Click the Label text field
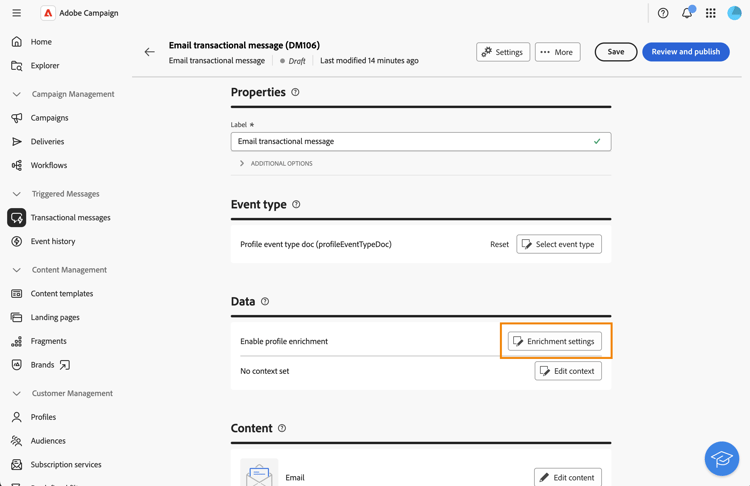Image resolution: width=750 pixels, height=486 pixels. pos(411,141)
